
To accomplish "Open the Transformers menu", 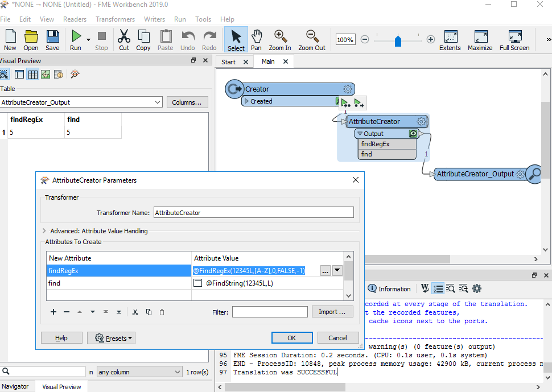I will point(115,19).
